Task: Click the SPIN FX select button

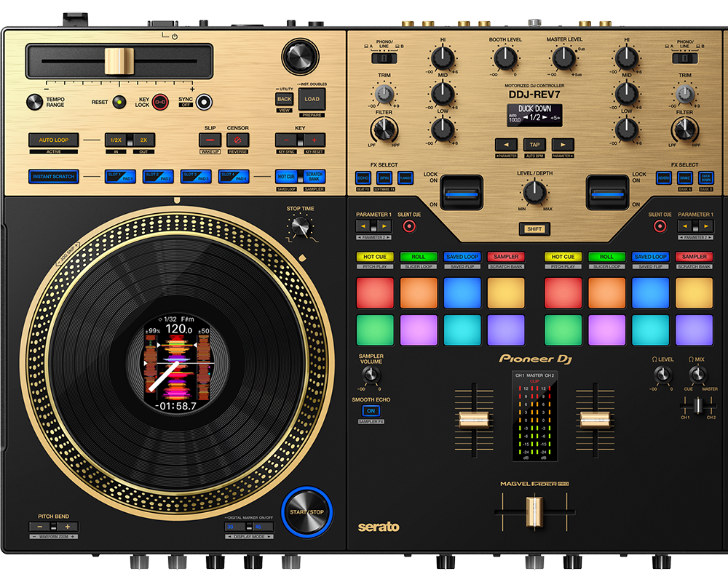Action: [384, 178]
